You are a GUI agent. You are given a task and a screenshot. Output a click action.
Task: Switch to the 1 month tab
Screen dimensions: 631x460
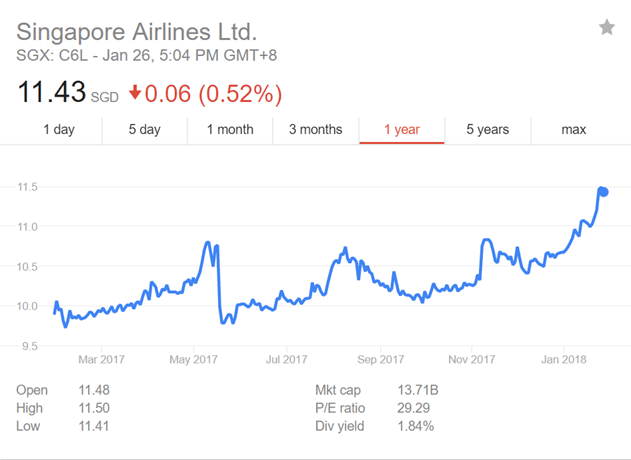click(230, 129)
